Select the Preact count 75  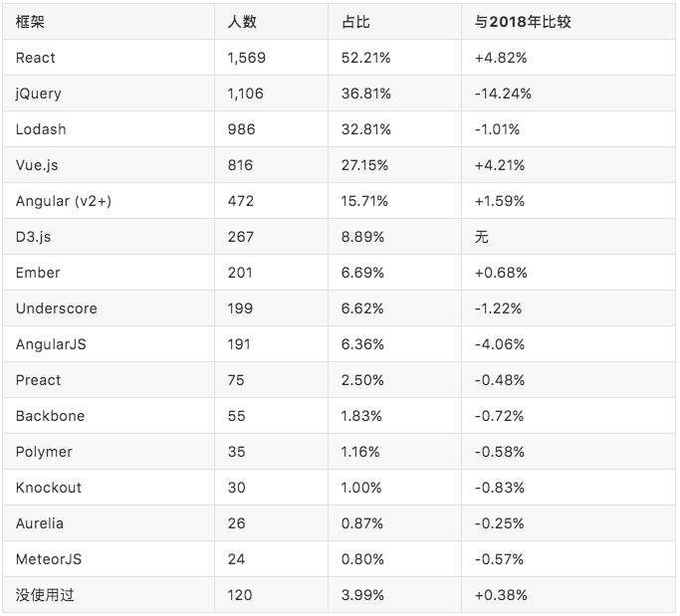coord(236,380)
